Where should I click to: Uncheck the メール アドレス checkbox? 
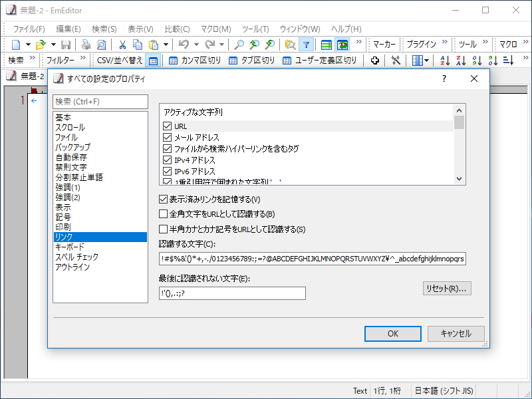pyautogui.click(x=167, y=138)
